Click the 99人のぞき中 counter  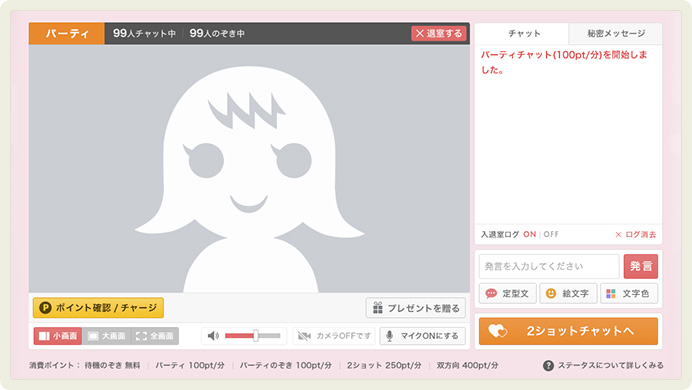pos(217,34)
